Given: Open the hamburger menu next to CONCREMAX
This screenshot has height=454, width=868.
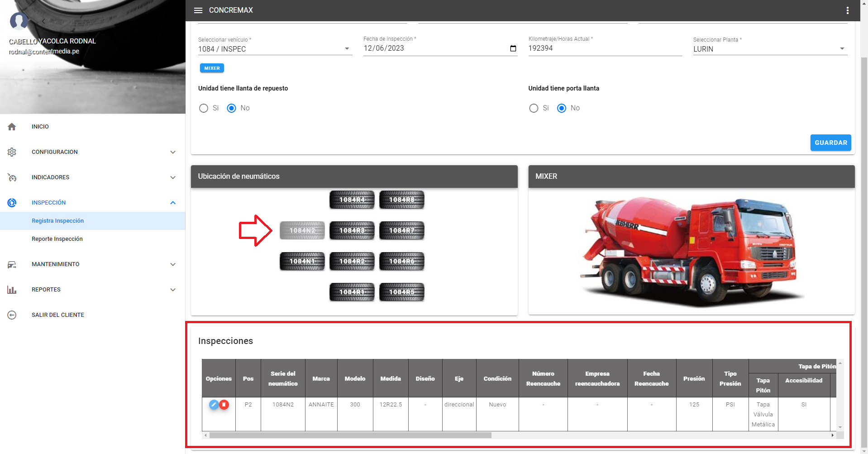Looking at the screenshot, I should click(198, 10).
